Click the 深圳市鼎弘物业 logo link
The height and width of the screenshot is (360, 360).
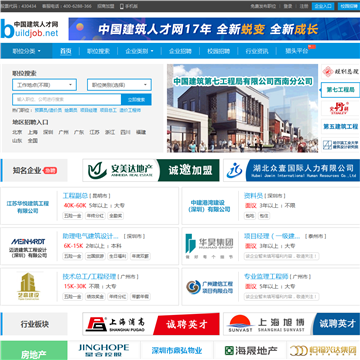tap(177, 351)
